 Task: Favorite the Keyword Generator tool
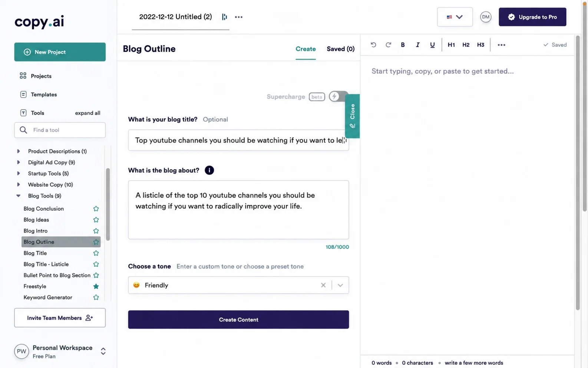[x=96, y=298]
